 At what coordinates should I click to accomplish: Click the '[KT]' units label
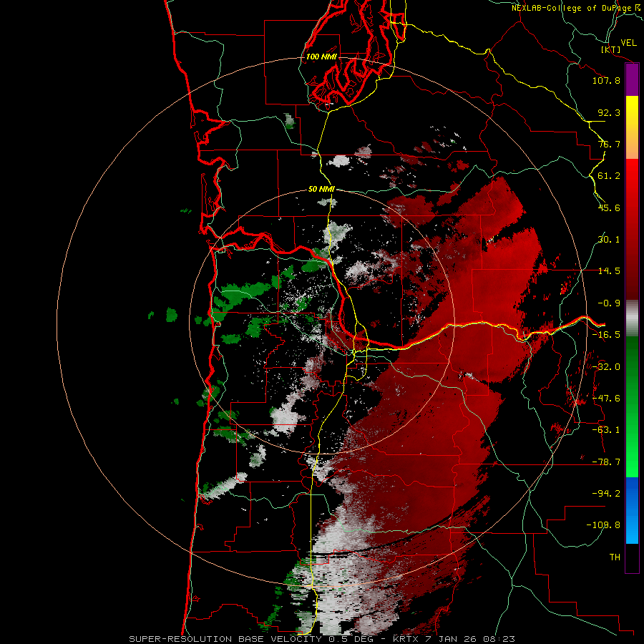pyautogui.click(x=611, y=49)
